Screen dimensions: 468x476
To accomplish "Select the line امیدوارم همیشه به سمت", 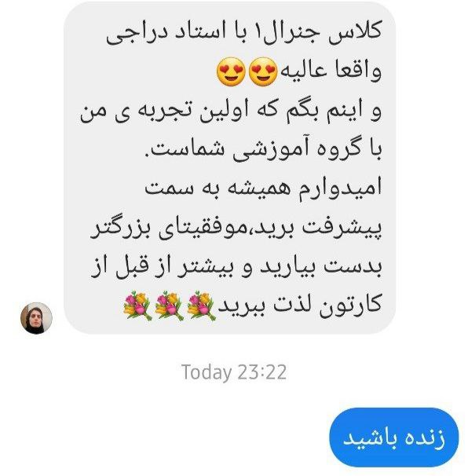I will click(x=263, y=189).
